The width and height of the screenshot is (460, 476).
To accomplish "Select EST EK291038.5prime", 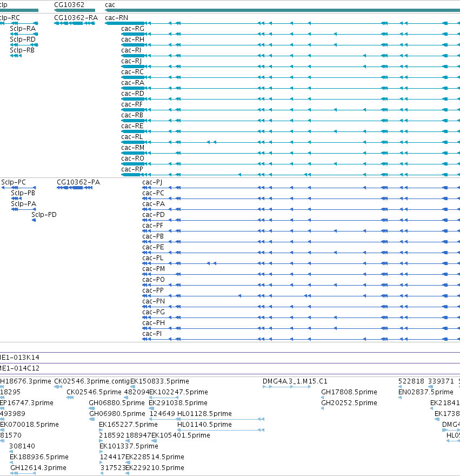I will tap(178, 403).
